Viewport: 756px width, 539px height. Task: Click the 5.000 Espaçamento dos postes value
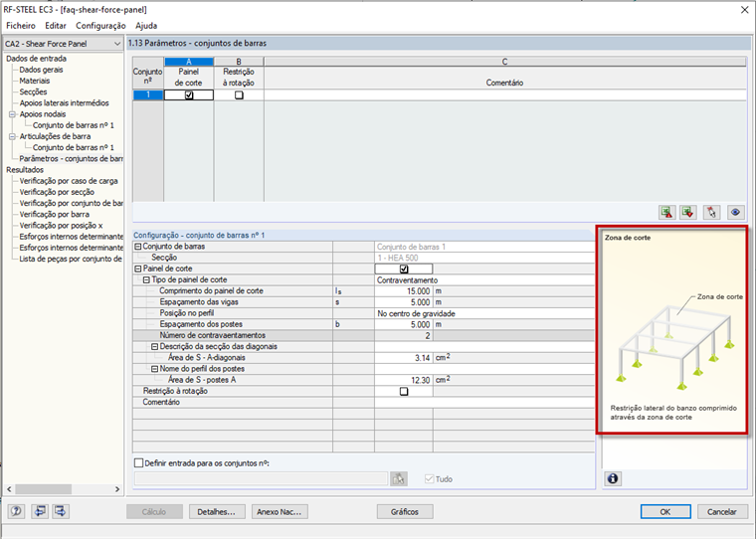pyautogui.click(x=404, y=324)
